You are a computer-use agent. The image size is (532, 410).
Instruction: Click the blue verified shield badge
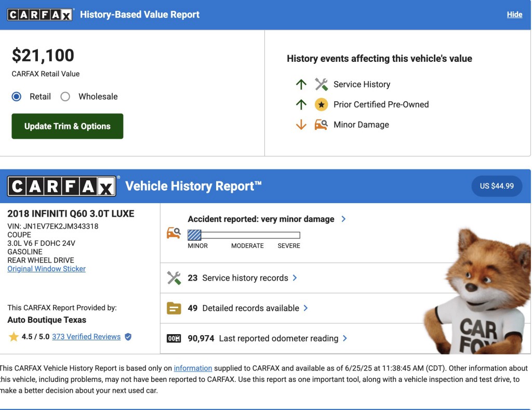[x=128, y=337]
